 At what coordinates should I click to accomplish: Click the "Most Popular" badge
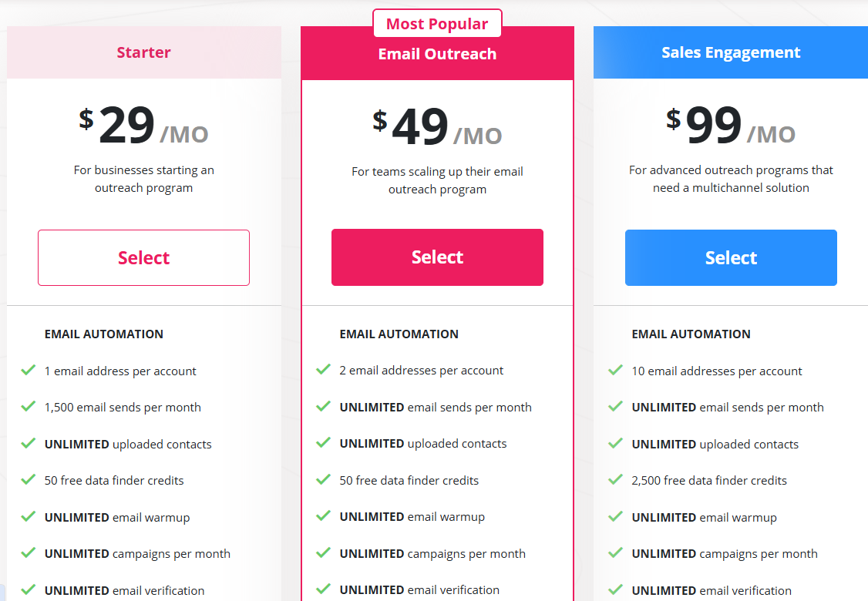[437, 23]
